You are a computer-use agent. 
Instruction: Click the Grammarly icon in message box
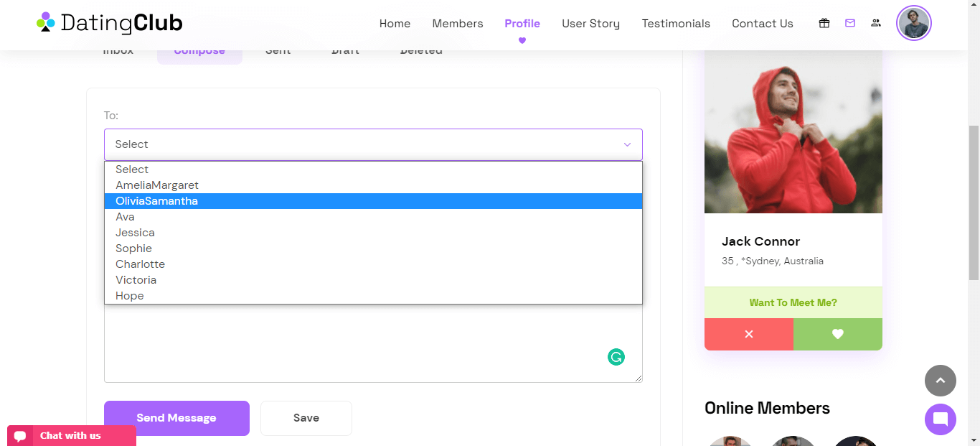(x=616, y=357)
